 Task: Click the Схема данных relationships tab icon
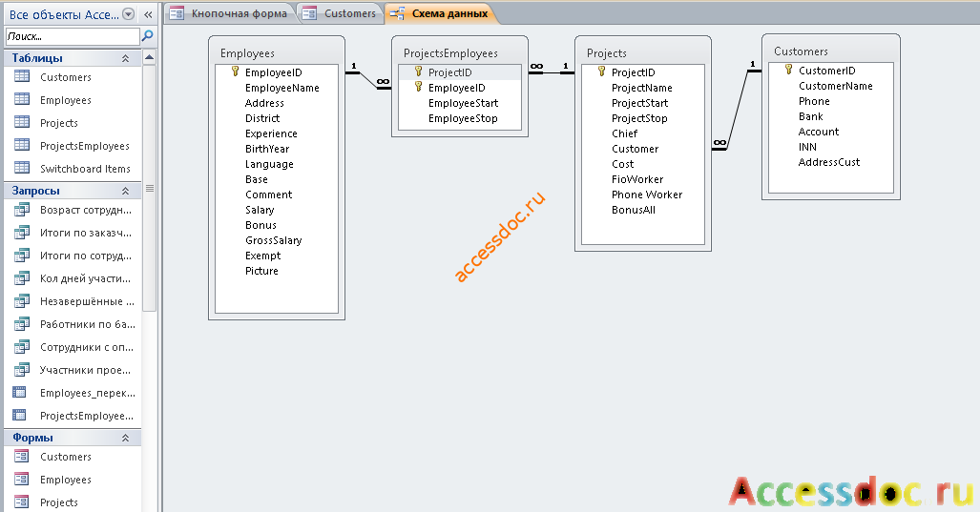[x=398, y=13]
